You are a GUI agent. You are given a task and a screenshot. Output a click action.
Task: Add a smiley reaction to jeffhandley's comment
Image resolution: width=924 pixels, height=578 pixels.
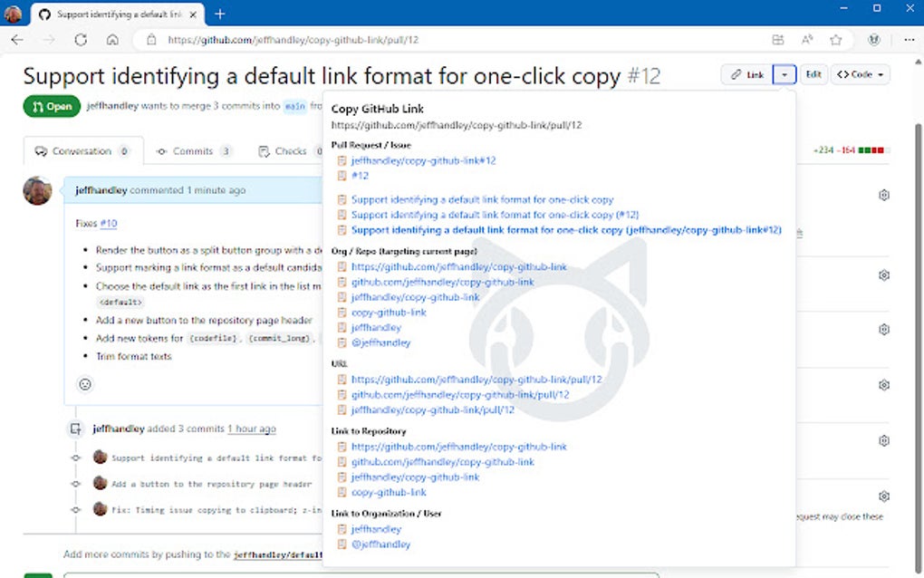(x=84, y=384)
